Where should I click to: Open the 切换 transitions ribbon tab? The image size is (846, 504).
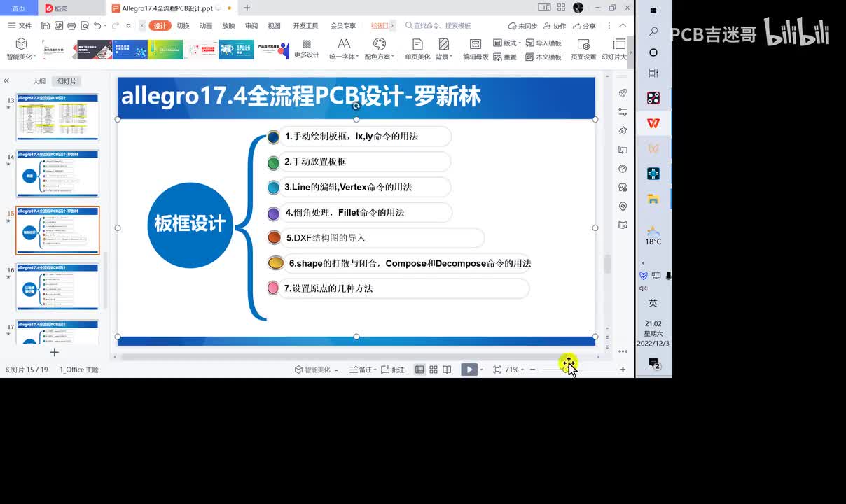pyautogui.click(x=183, y=26)
